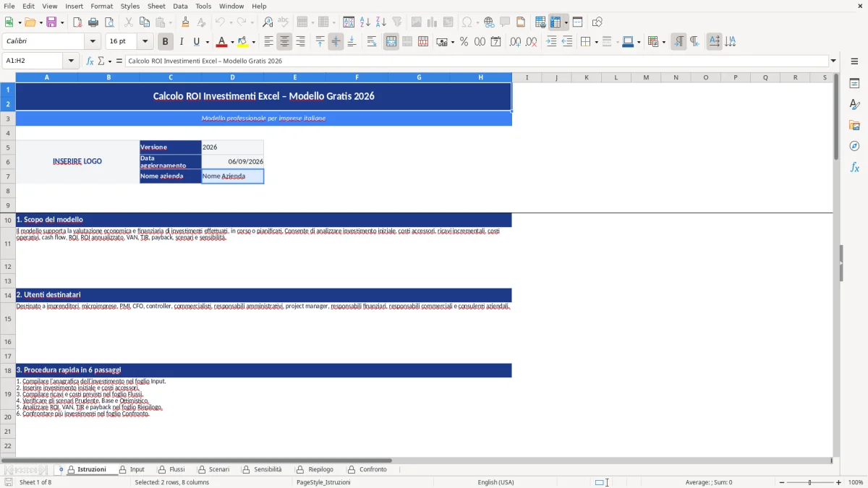The image size is (868, 488).
Task: Click the Find & Replace icon
Action: pyautogui.click(x=268, y=22)
